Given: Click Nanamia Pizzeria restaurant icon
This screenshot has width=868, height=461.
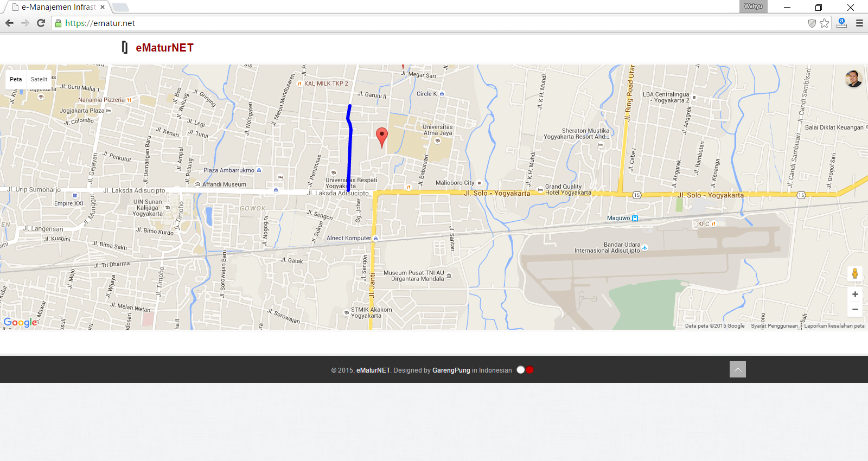Looking at the screenshot, I should point(129,100).
